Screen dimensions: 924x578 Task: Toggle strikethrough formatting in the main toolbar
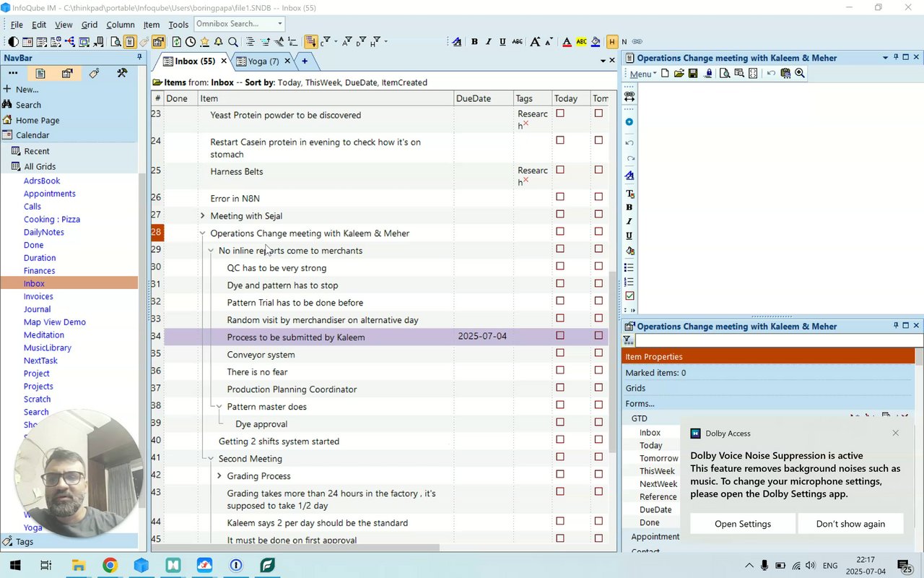point(517,42)
